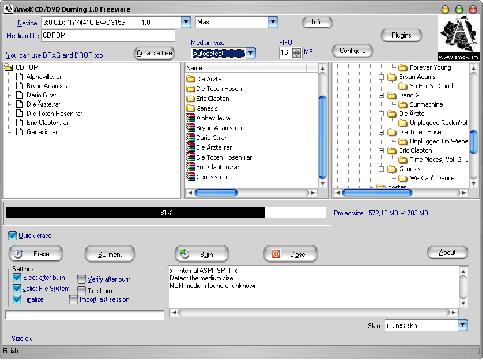Click the cache size spinner arrows
Screen dimensions: 483x361
tap(296, 53)
